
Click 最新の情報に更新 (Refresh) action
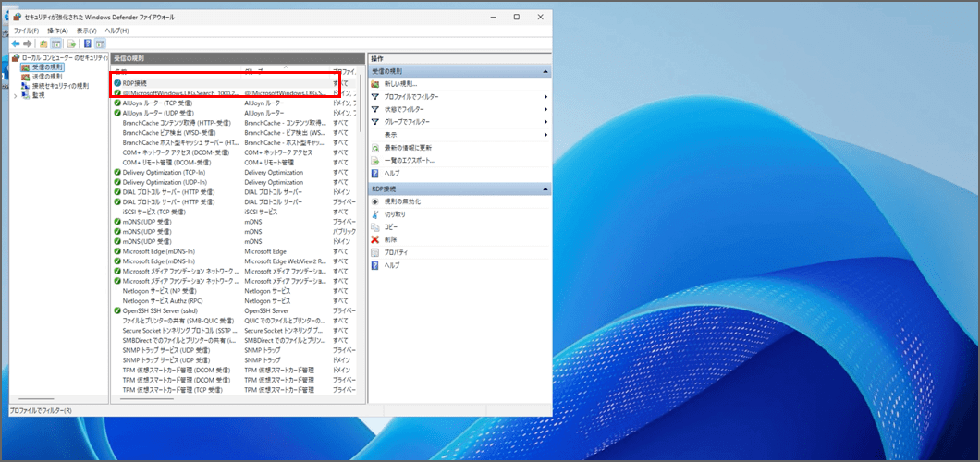pyautogui.click(x=408, y=147)
